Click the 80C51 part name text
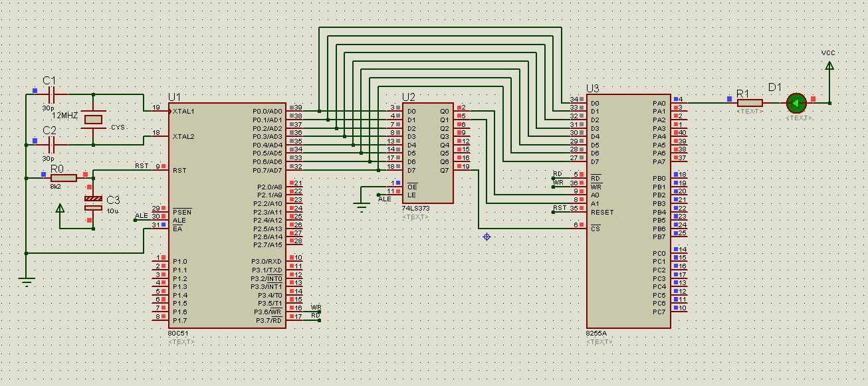Image resolution: width=868 pixels, height=386 pixels. point(178,334)
